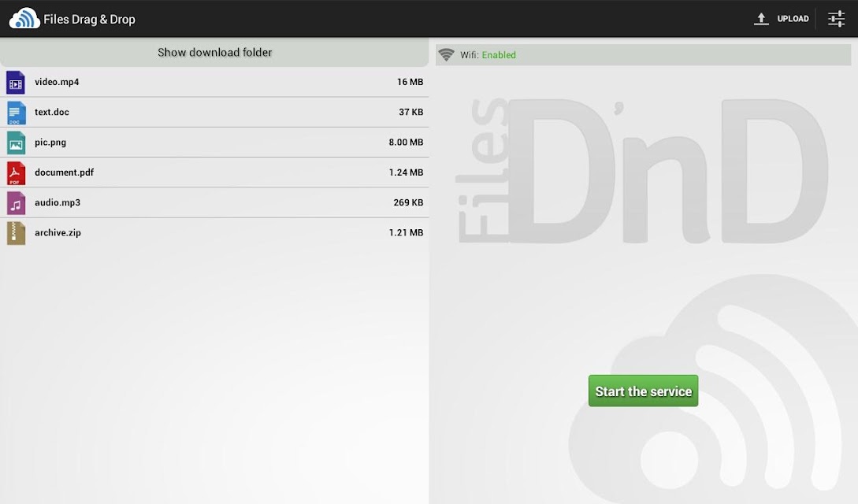The height and width of the screenshot is (504, 858).
Task: Click the upload arrow icon
Action: point(760,19)
